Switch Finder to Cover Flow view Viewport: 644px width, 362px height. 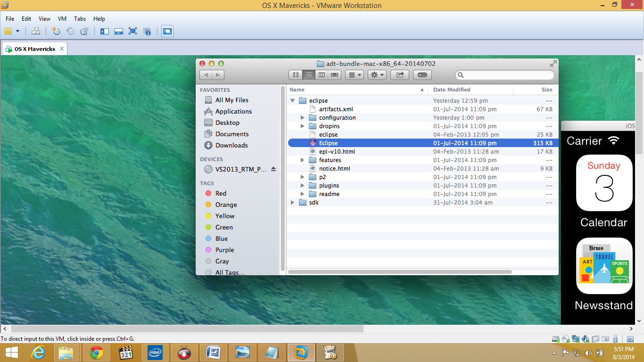tap(335, 75)
